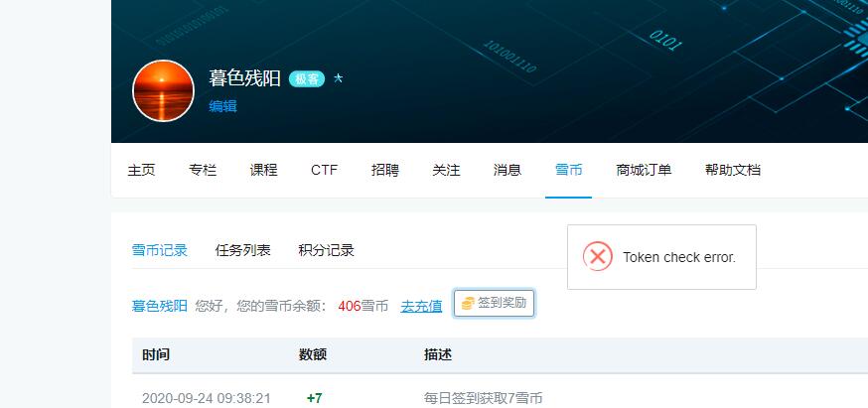This screenshot has height=408, width=868.
Task: Select the 雪币 tab
Action: (x=568, y=170)
